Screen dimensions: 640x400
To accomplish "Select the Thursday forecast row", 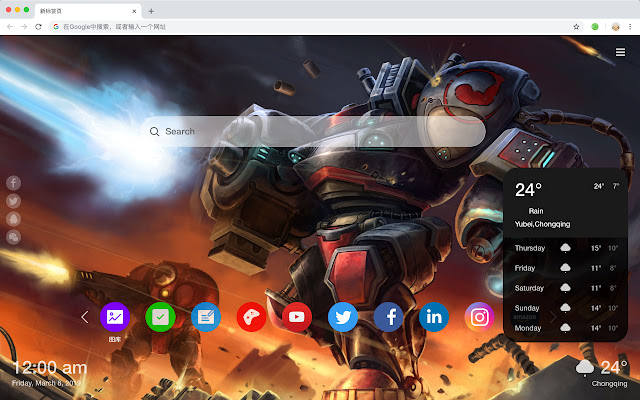I will (x=566, y=248).
